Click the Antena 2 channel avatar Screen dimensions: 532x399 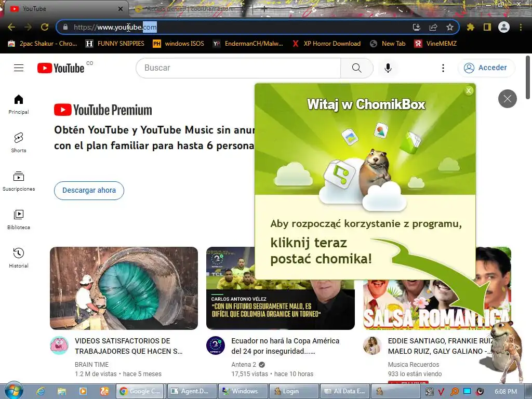click(216, 345)
